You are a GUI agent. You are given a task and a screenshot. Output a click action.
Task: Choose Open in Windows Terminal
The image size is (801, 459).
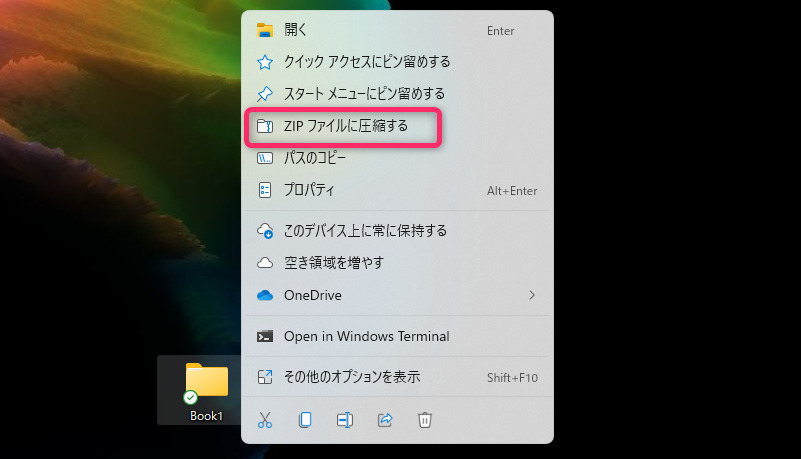pyautogui.click(x=397, y=336)
